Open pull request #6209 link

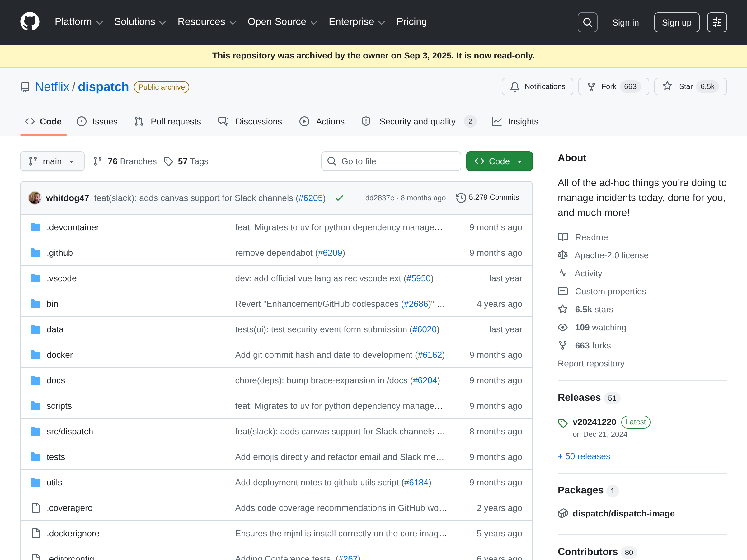coord(330,253)
